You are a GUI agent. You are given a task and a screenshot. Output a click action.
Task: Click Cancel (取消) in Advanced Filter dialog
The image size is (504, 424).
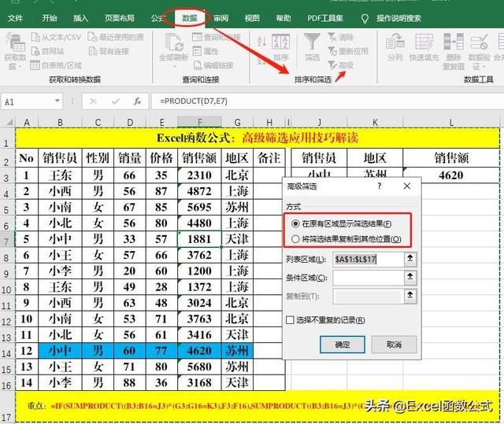pos(394,345)
